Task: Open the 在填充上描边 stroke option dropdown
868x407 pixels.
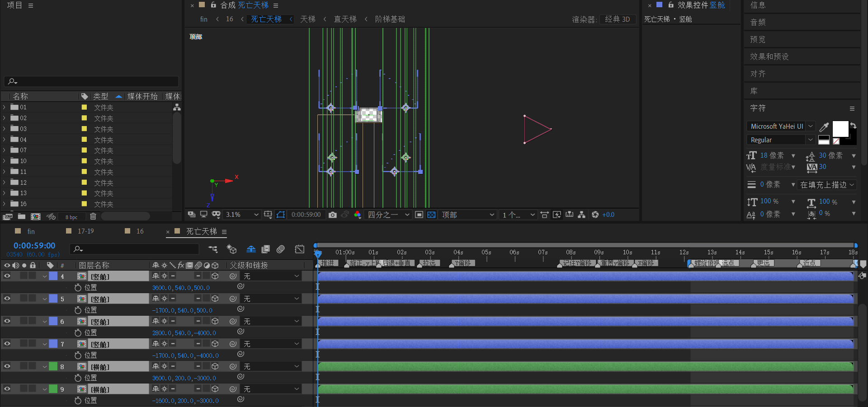Action: [x=827, y=185]
